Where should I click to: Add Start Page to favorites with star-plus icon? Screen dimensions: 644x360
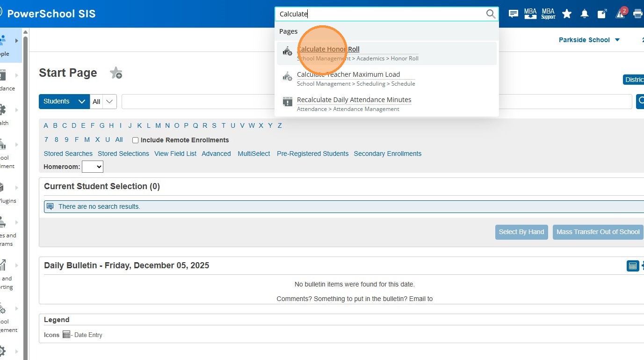116,73
